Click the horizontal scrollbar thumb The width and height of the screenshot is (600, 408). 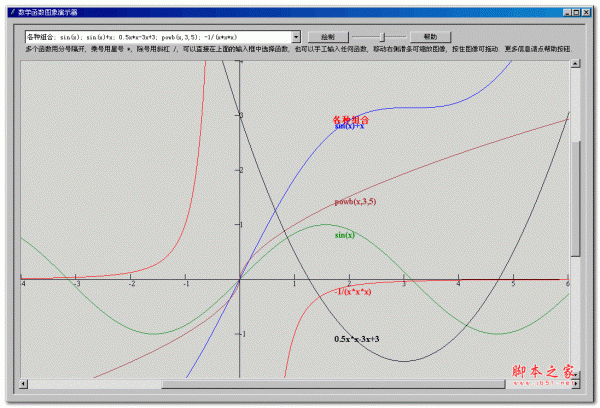coord(335,383)
